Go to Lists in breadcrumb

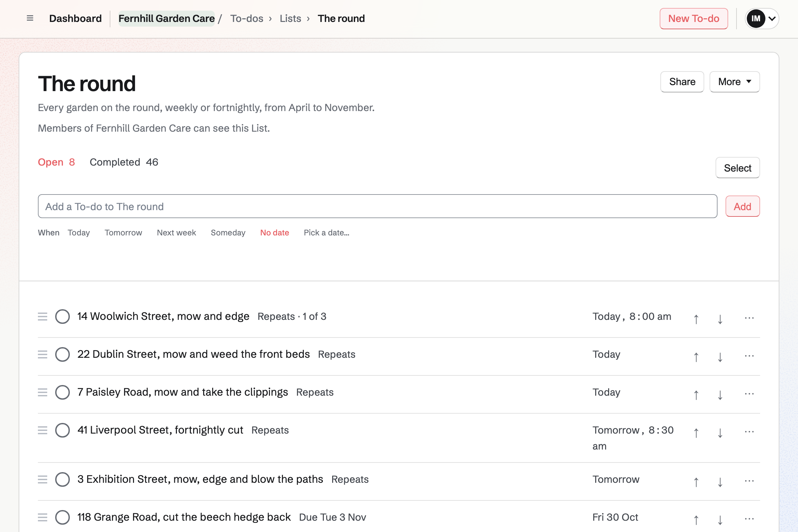[290, 18]
